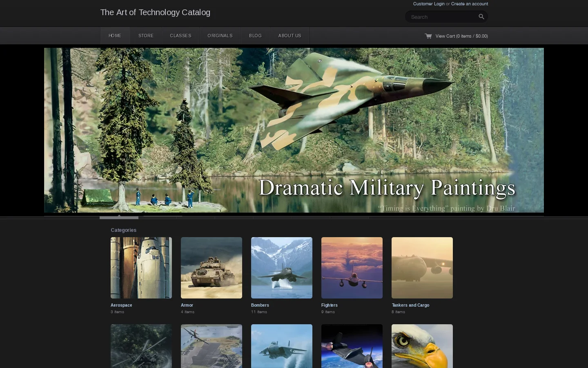588x368 pixels.
Task: Click the Create an account link
Action: (470, 4)
